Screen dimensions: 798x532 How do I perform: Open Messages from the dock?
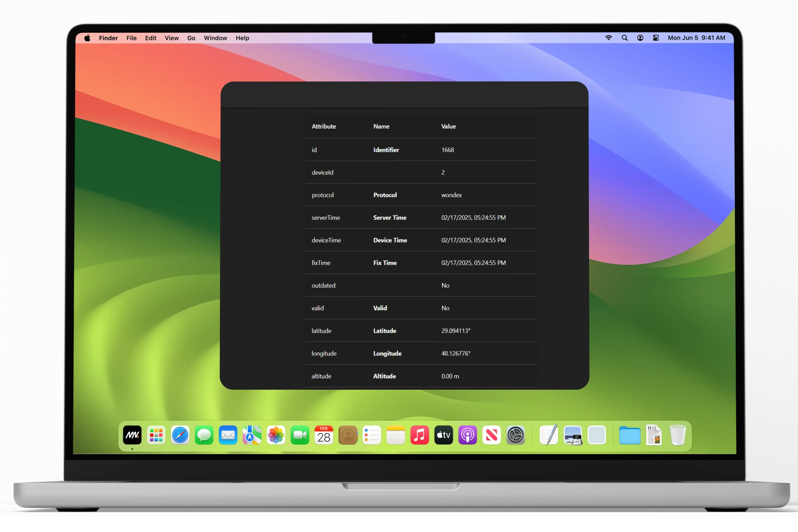coord(204,435)
